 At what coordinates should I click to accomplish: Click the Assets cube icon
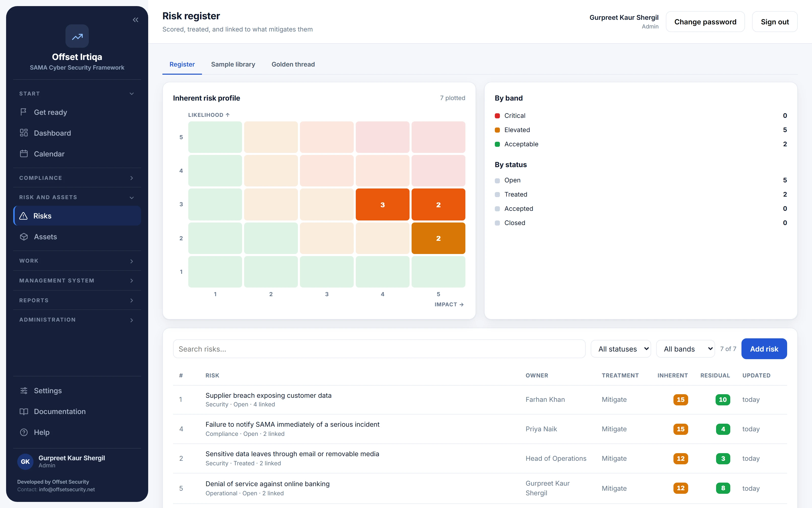(24, 236)
